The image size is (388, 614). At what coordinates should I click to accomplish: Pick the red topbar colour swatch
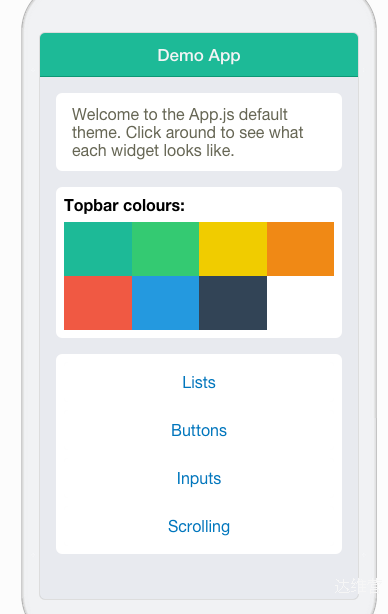98,303
